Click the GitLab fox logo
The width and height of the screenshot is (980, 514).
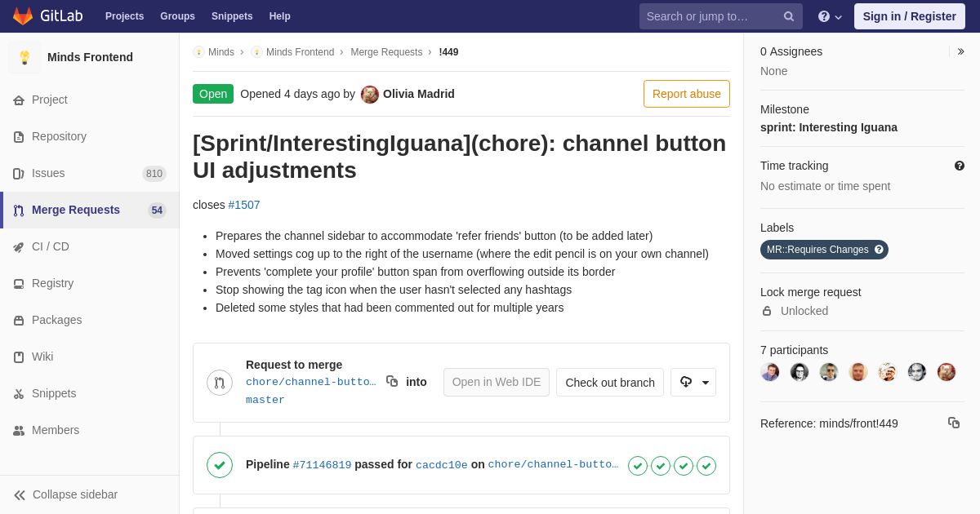23,16
